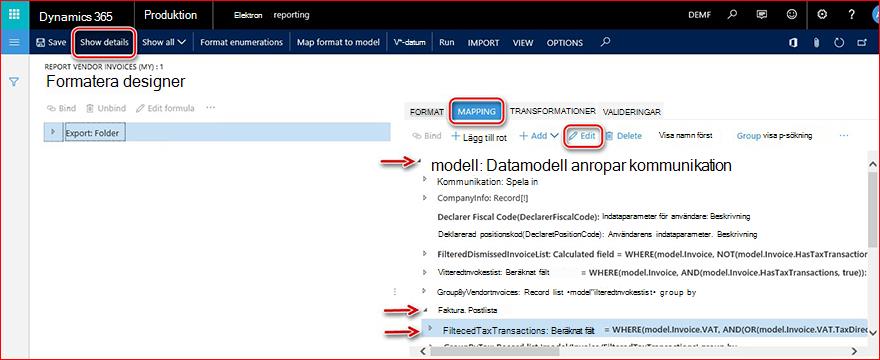Switch to the TRANSFORMATIONER tab
The width and height of the screenshot is (880, 360).
pos(552,111)
